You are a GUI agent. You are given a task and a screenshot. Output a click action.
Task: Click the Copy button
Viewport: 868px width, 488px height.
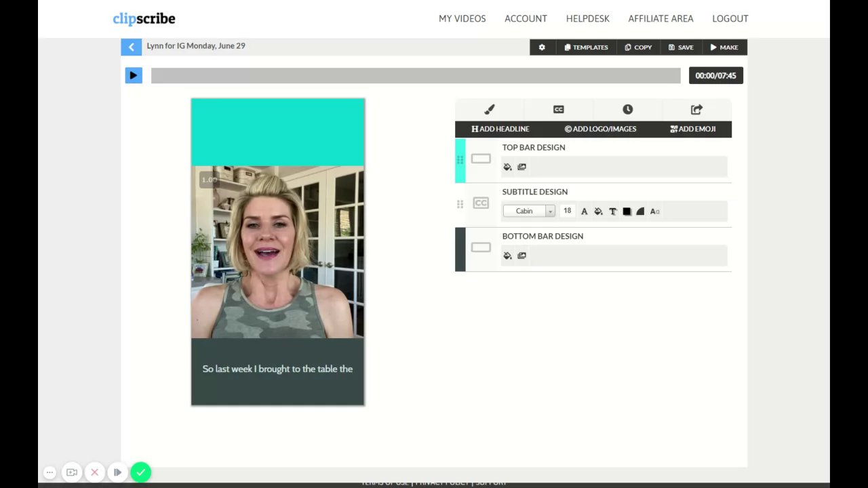(x=638, y=47)
